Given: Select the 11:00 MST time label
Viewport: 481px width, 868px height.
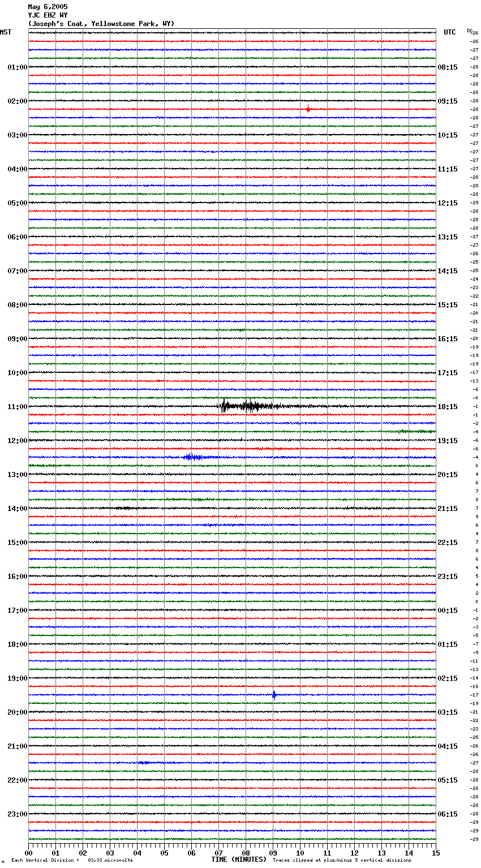Looking at the screenshot, I should [18, 407].
